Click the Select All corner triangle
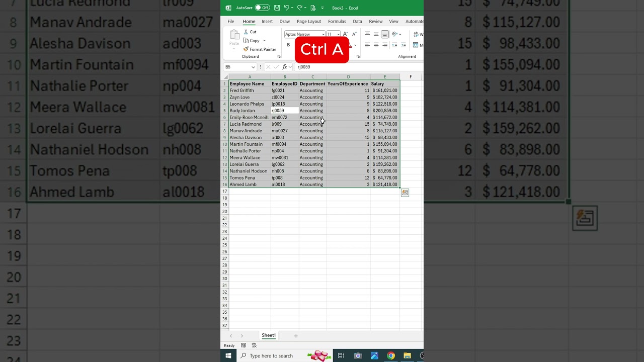This screenshot has height=362, width=644. pyautogui.click(x=225, y=77)
